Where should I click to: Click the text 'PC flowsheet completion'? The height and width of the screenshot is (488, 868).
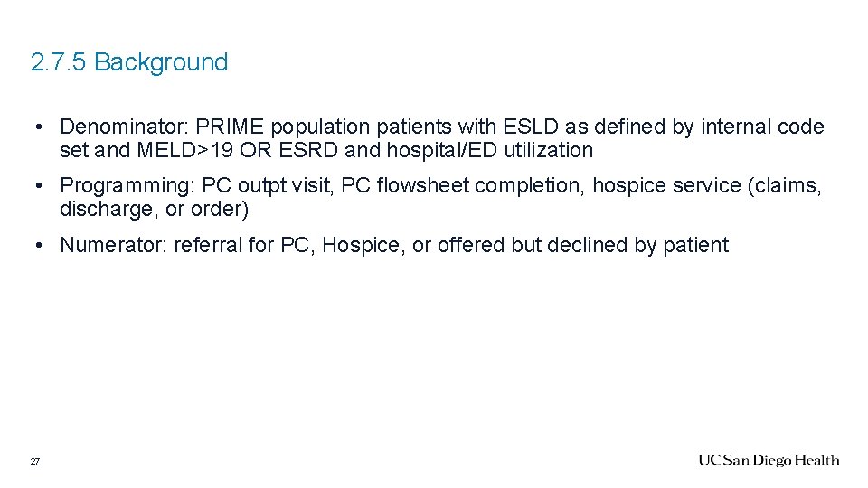(462, 186)
